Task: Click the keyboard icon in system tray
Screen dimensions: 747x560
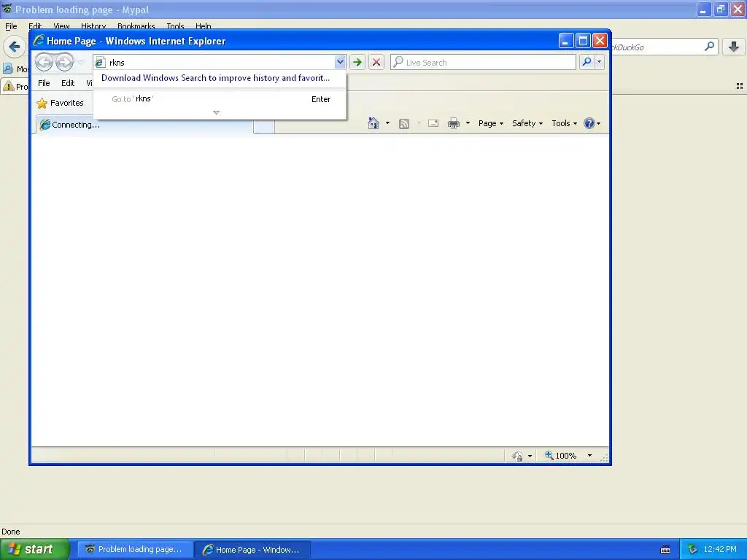Action: point(665,550)
